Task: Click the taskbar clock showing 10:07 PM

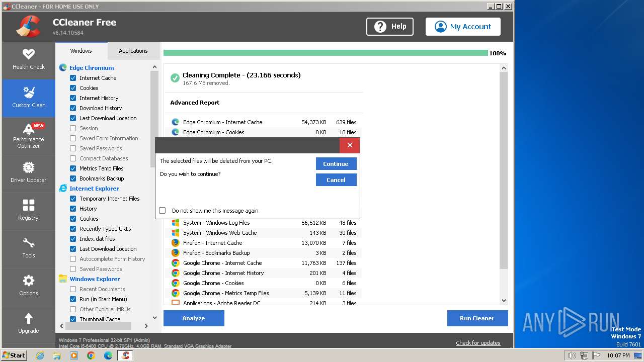Action: [x=618, y=355]
